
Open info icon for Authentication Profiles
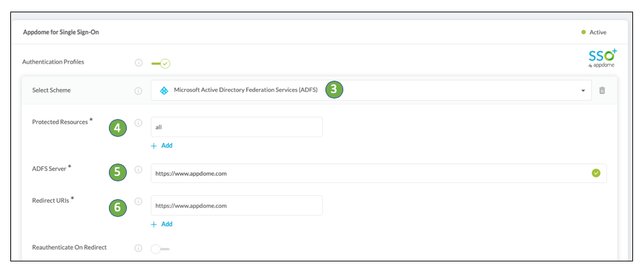pyautogui.click(x=138, y=63)
